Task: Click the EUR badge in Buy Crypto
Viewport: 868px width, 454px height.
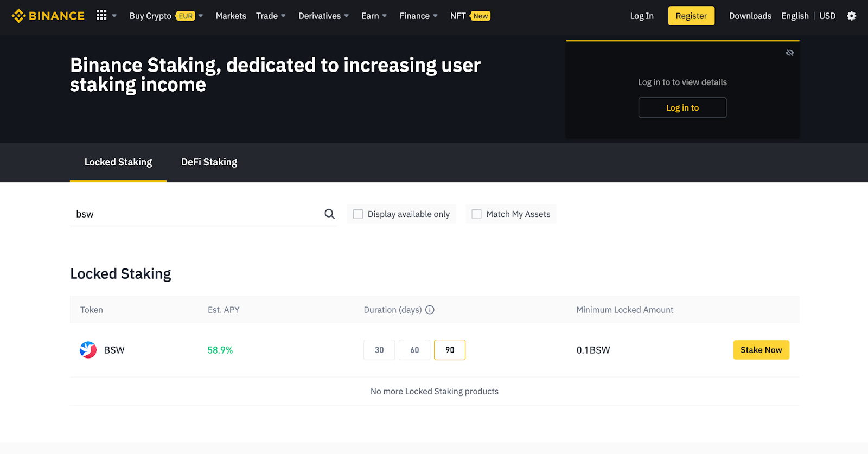Action: (186, 16)
